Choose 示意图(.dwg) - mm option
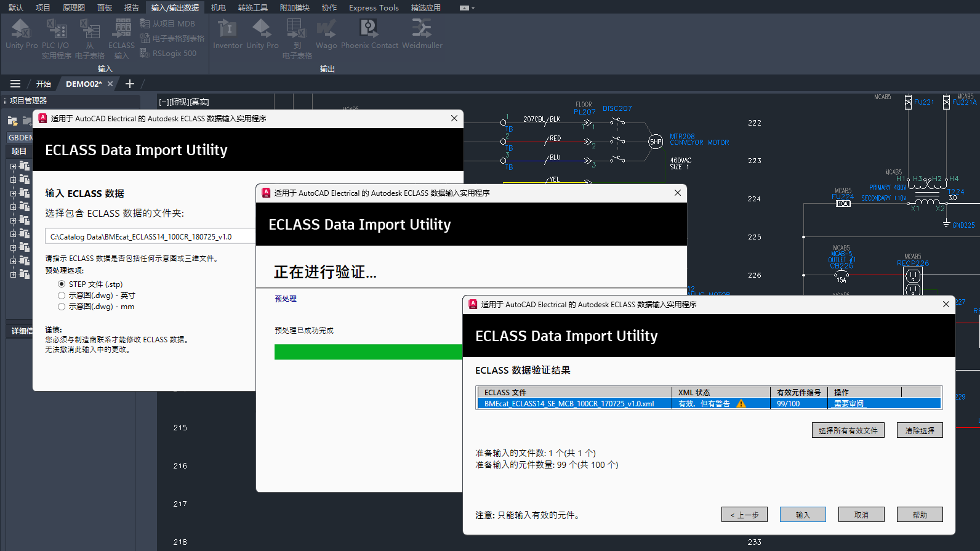Image resolution: width=980 pixels, height=551 pixels. [62, 307]
